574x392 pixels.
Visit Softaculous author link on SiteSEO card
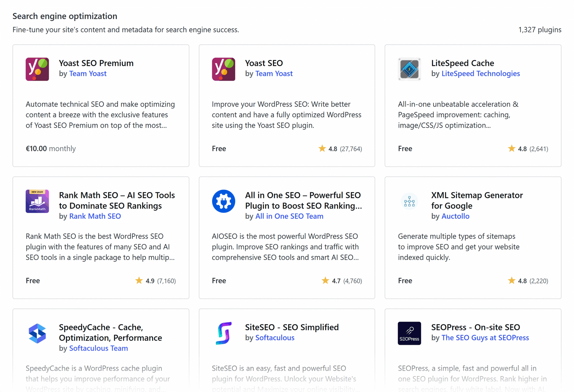click(x=275, y=338)
